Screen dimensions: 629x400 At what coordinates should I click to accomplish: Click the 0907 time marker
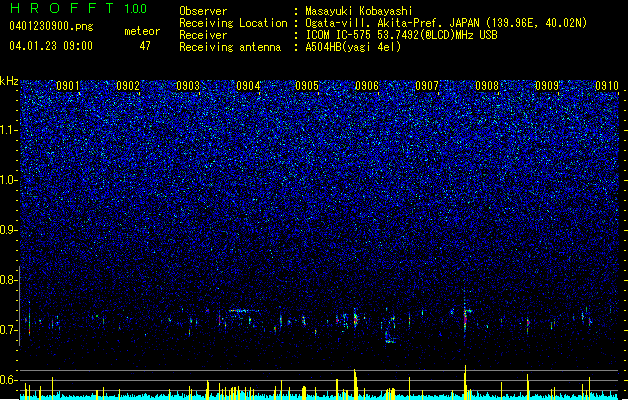pyautogui.click(x=427, y=86)
